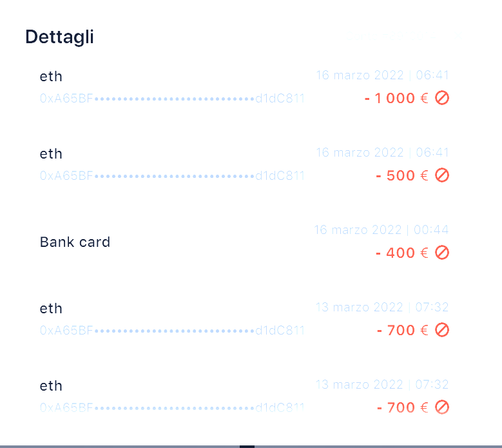
Task: Click cancel icon on the last -700 € row
Action: click(x=441, y=407)
